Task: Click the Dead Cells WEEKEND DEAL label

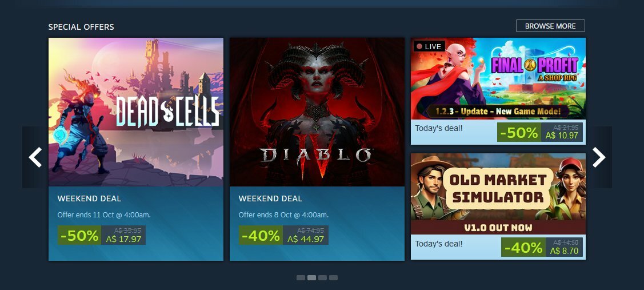Action: pyautogui.click(x=89, y=198)
